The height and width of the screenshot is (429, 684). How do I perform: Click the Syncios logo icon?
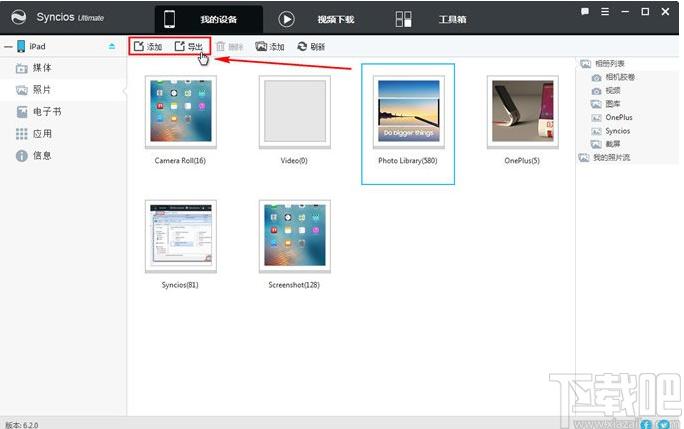[x=18, y=17]
